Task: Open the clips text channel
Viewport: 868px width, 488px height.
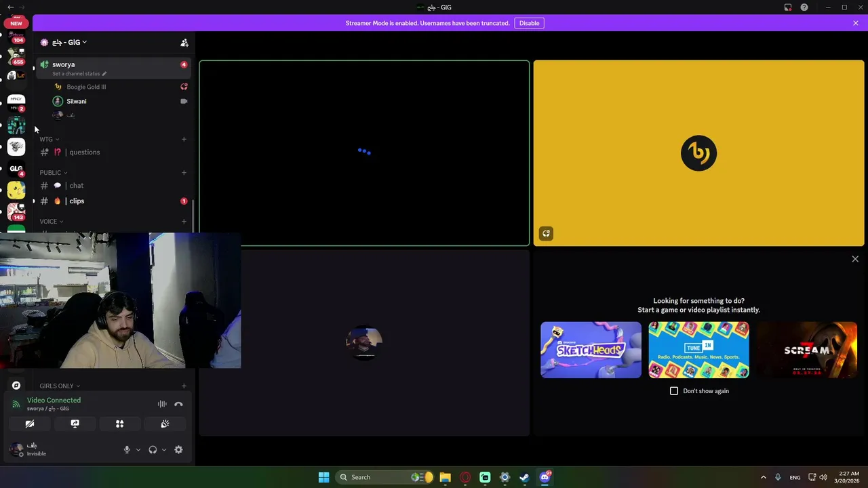Action: point(113,201)
